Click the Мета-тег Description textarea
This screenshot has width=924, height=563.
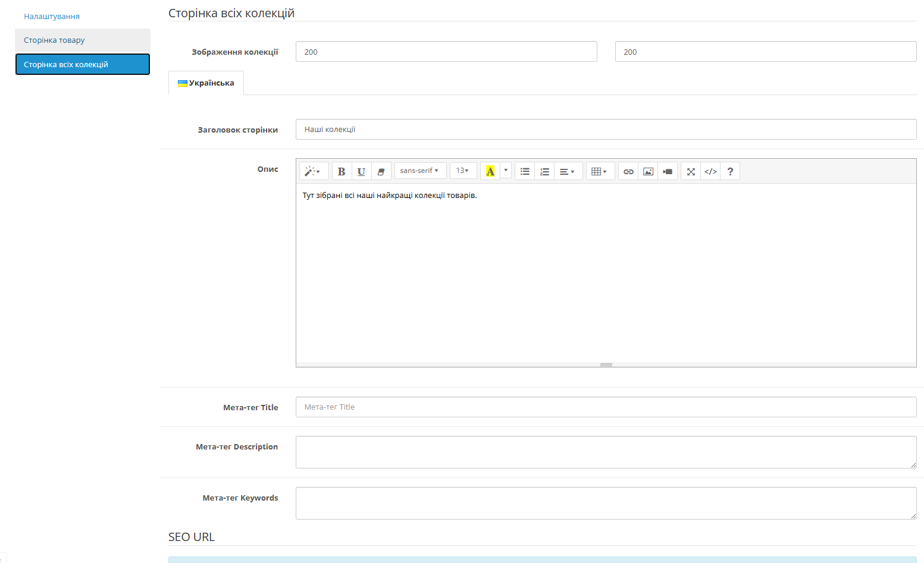pos(606,452)
